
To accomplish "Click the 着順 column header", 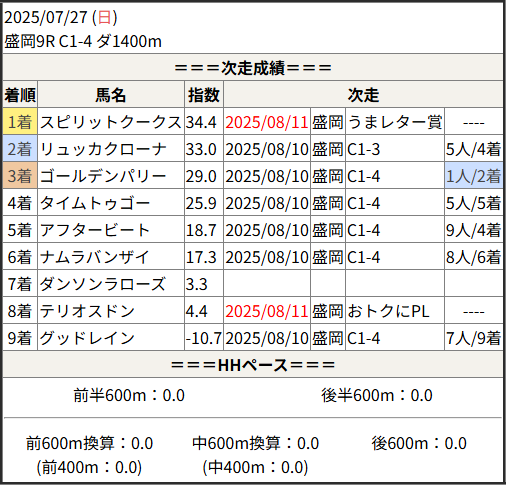I will pyautogui.click(x=20, y=95).
